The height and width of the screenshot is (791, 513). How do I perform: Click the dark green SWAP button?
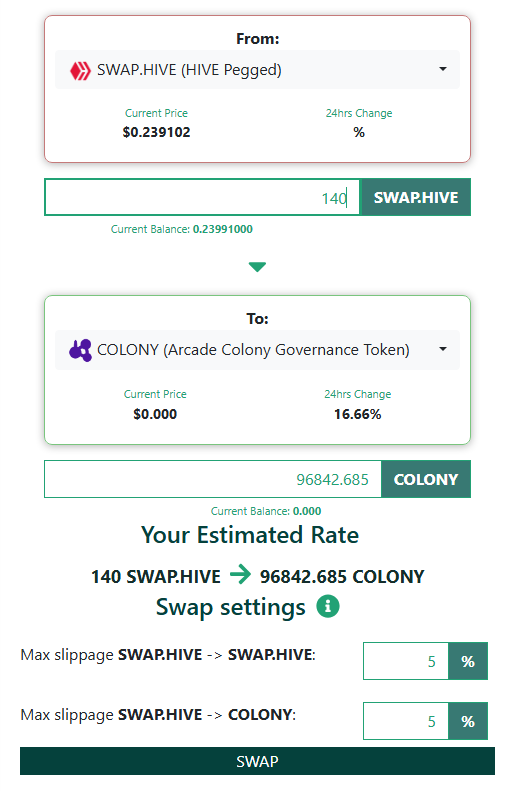coord(257,761)
